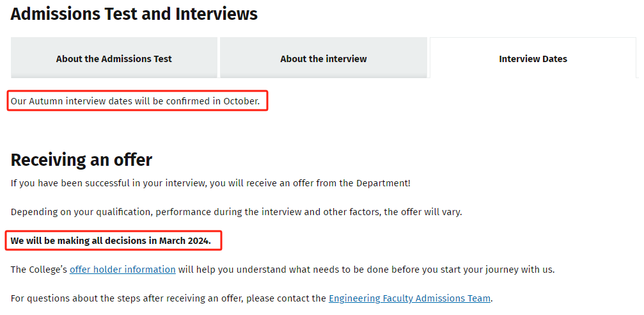Click the paragraph starting "Depending on your qualification"
The image size is (644, 315).
235,212
